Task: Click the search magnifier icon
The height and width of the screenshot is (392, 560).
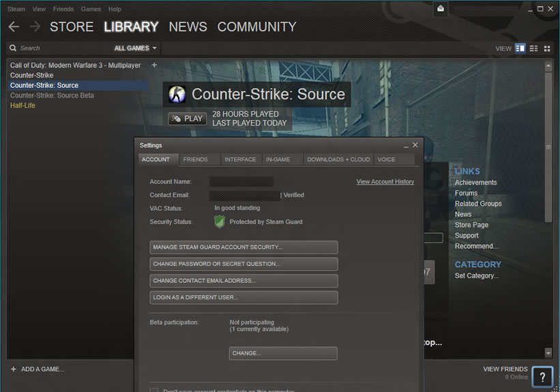Action: pos(13,48)
